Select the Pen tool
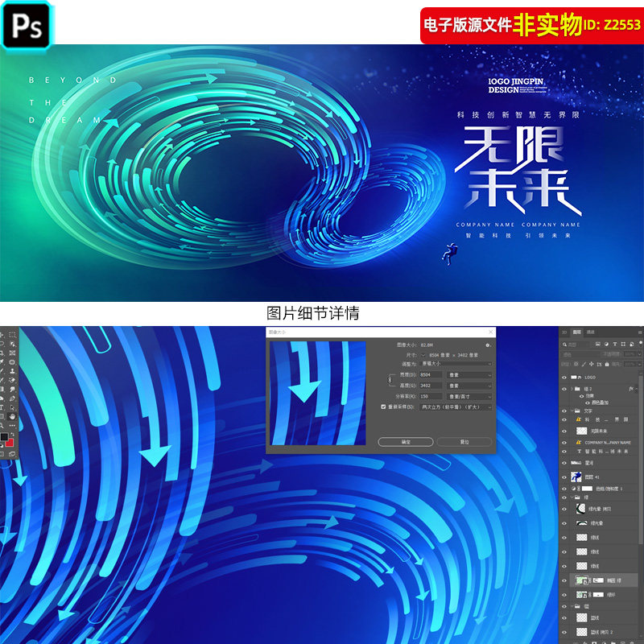This screenshot has height=644, width=644. (12, 398)
